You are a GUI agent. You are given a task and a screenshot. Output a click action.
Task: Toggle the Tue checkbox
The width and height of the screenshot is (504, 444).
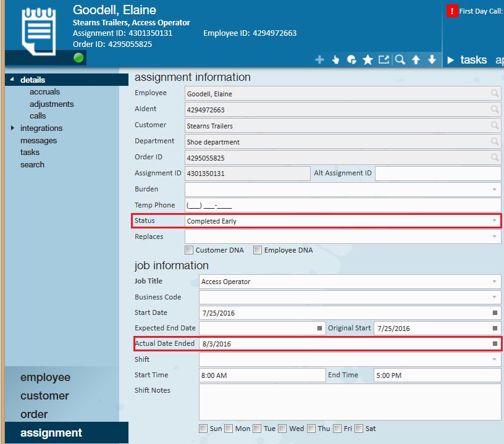(x=257, y=429)
